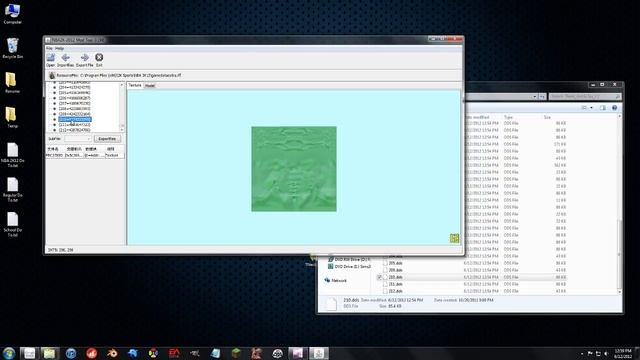640x360 pixels.
Task: Click the Explorer refresh button
Action: (x=542, y=97)
